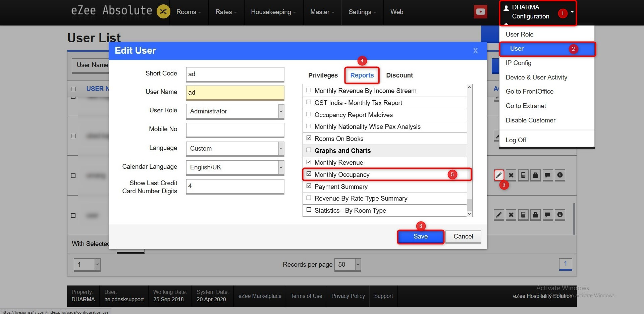Click the highlighted edit pencil icon in user list
The height and width of the screenshot is (314, 644).
(499, 175)
